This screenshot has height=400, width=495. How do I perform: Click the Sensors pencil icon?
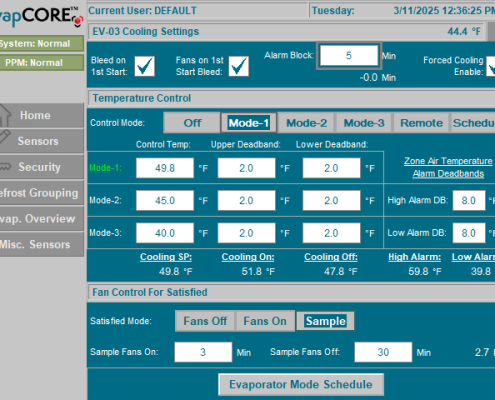tap(5, 137)
